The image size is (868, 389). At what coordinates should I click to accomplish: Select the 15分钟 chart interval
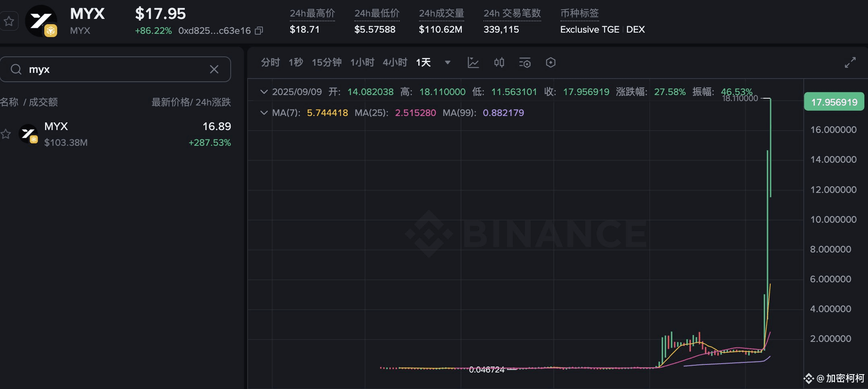tap(327, 62)
